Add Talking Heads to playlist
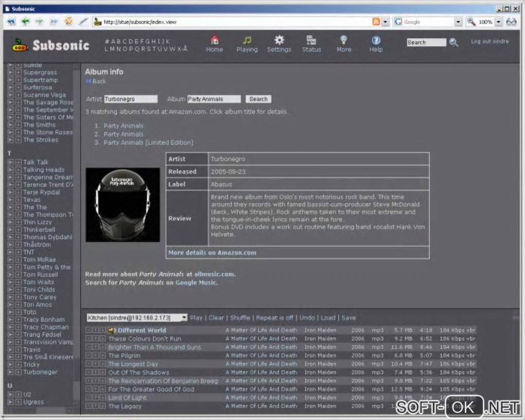 19,170
